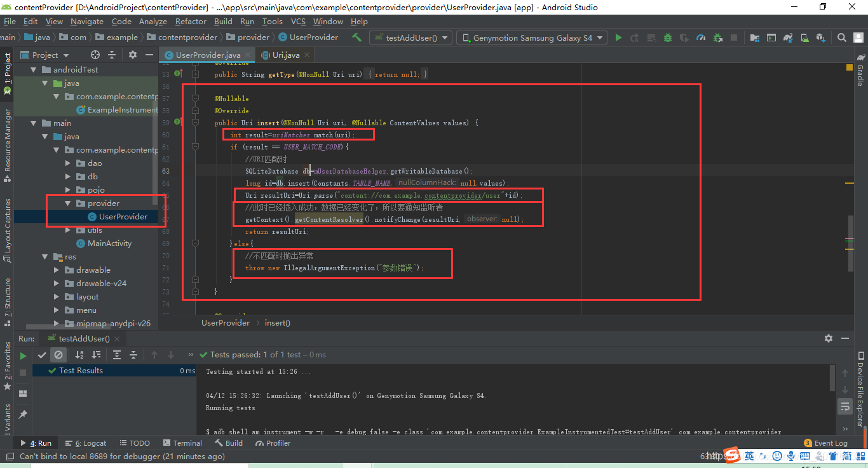
Task: Click the editor vertical scrollbar thumb
Action: pos(850,244)
